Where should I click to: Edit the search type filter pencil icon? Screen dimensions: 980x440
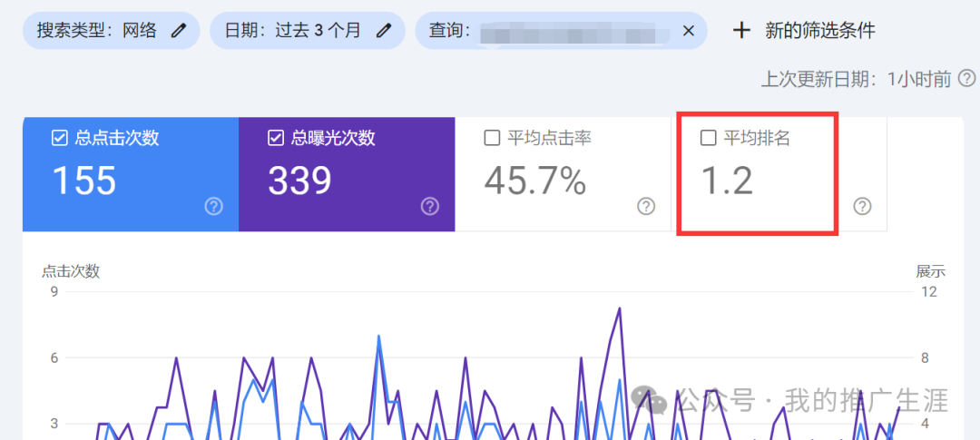[179, 30]
